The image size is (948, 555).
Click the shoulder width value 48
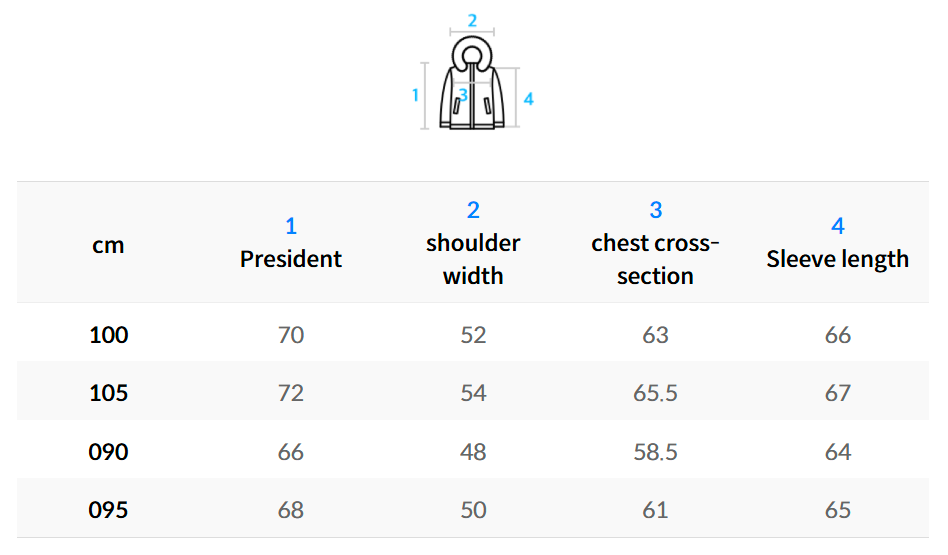(x=473, y=451)
